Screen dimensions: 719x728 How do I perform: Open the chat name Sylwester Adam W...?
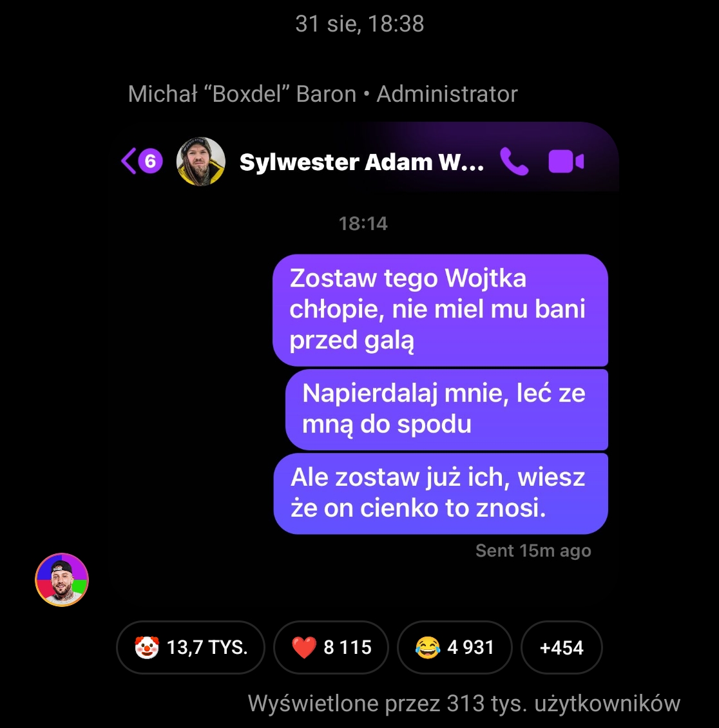[361, 162]
